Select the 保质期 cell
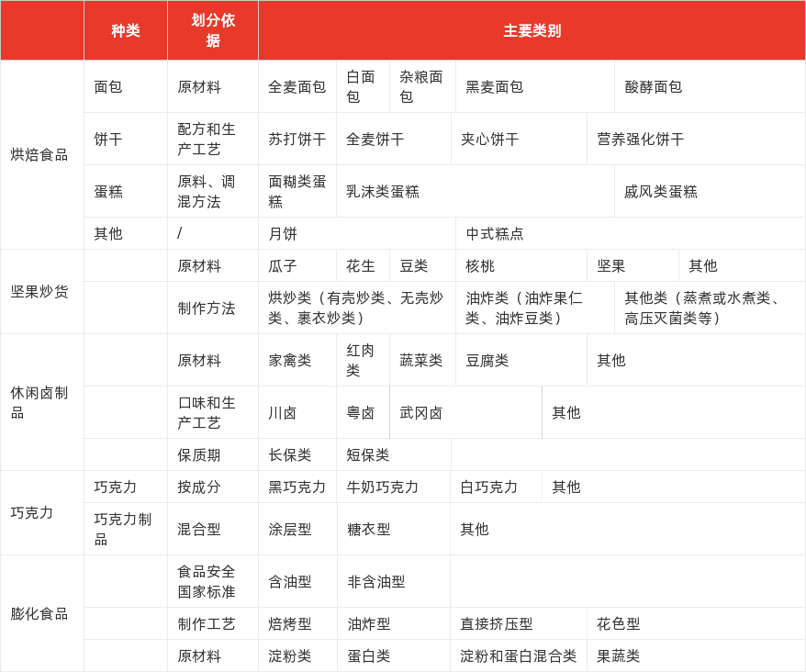806x672 pixels. coord(213,454)
